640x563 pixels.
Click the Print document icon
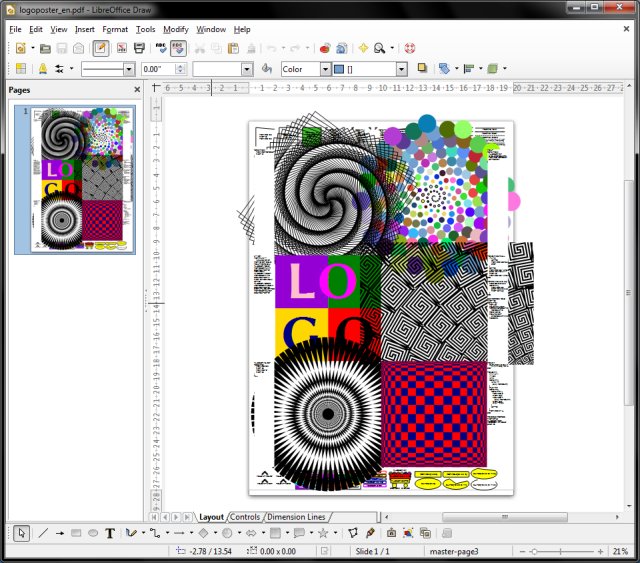(x=139, y=48)
